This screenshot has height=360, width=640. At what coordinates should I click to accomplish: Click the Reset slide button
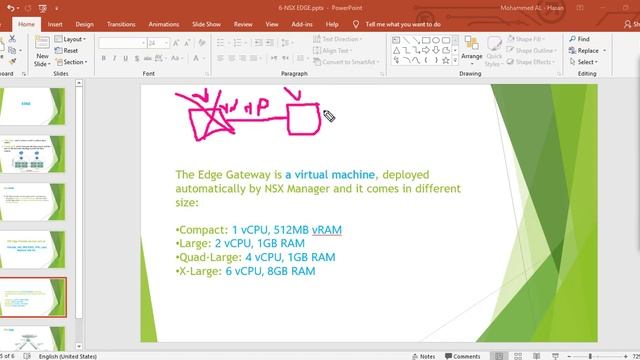66,51
